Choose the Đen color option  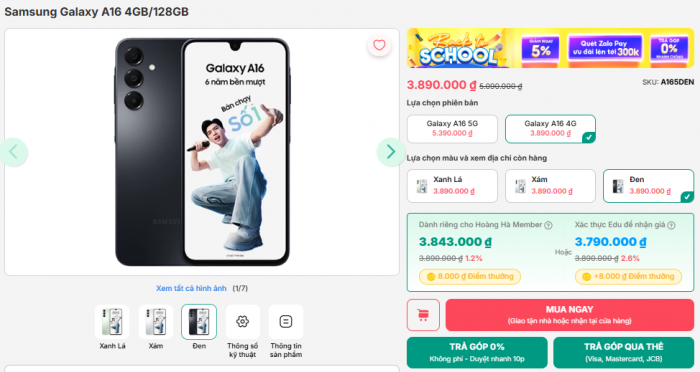point(649,186)
